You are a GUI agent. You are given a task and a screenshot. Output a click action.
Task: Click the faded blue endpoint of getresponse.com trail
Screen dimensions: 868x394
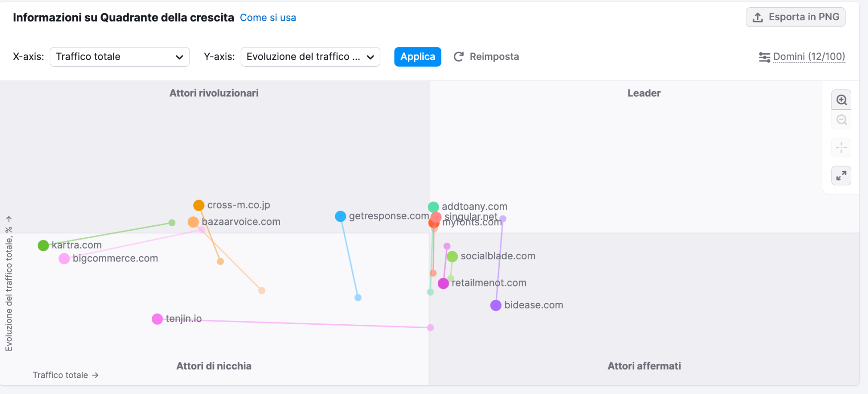(x=358, y=298)
